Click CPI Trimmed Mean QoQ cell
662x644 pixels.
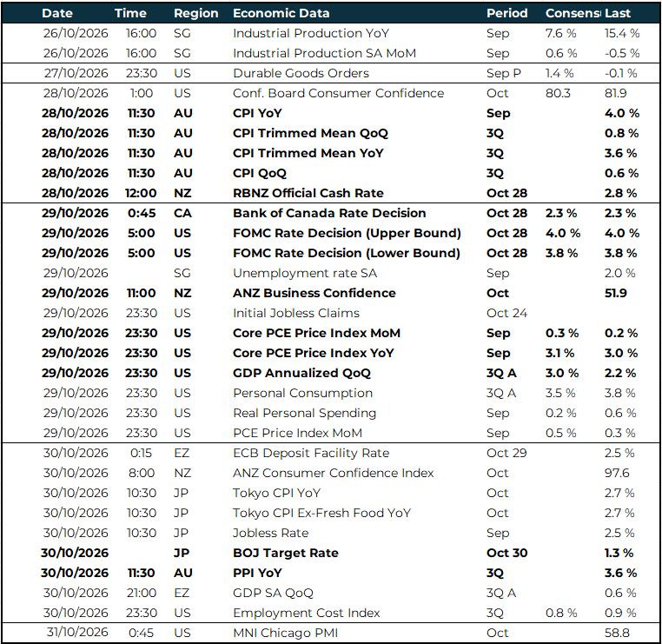[x=310, y=134]
